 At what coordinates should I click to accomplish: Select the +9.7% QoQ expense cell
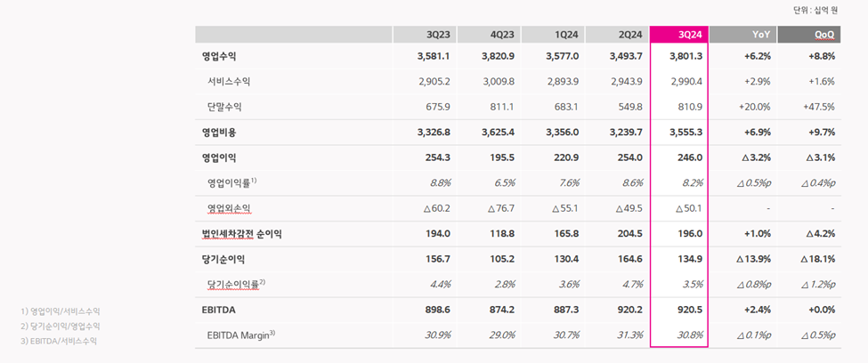[x=822, y=133]
